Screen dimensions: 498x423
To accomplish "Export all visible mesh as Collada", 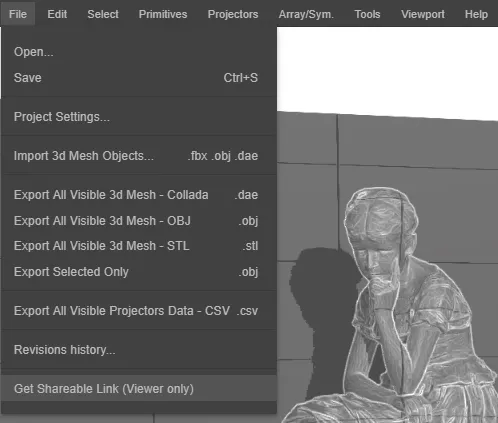I will tap(139, 195).
